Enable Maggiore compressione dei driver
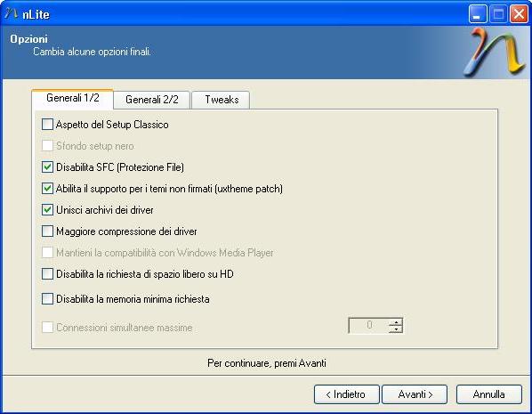Viewport: 532px width, 414px height. pyautogui.click(x=47, y=231)
